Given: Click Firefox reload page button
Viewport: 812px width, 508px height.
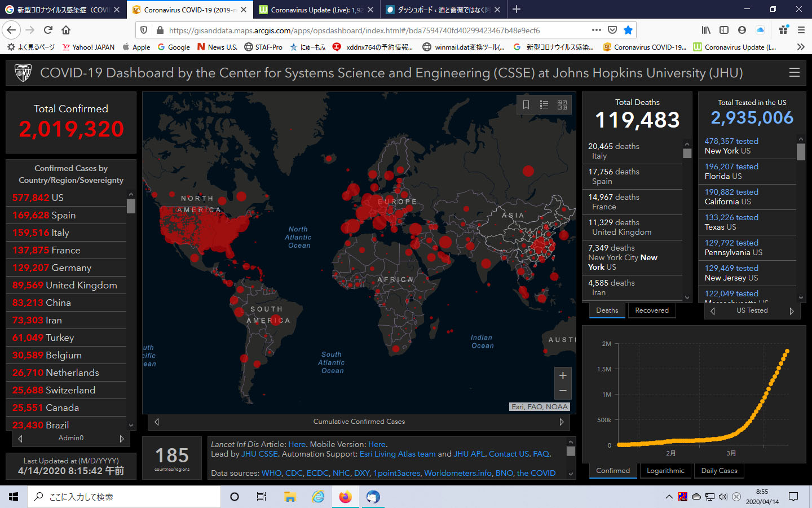Looking at the screenshot, I should pyautogui.click(x=48, y=30).
